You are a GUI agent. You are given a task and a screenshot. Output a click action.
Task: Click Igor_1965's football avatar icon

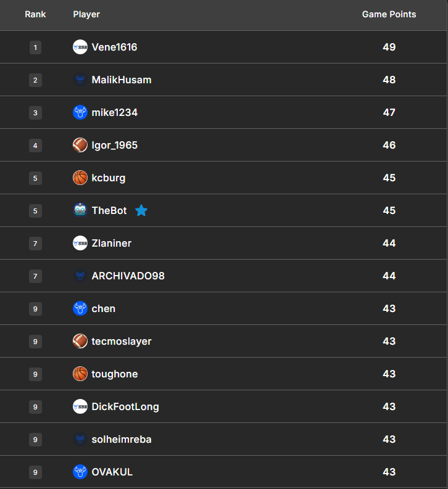(x=80, y=145)
